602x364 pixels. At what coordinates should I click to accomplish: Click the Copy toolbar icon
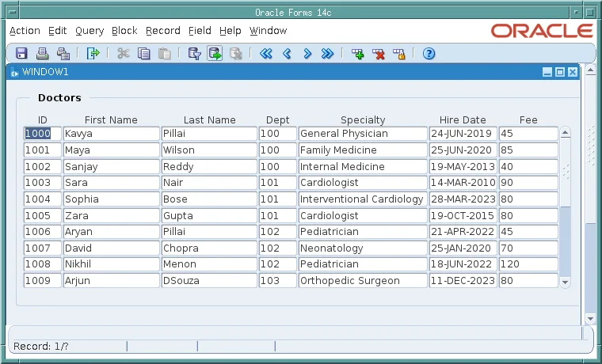144,53
